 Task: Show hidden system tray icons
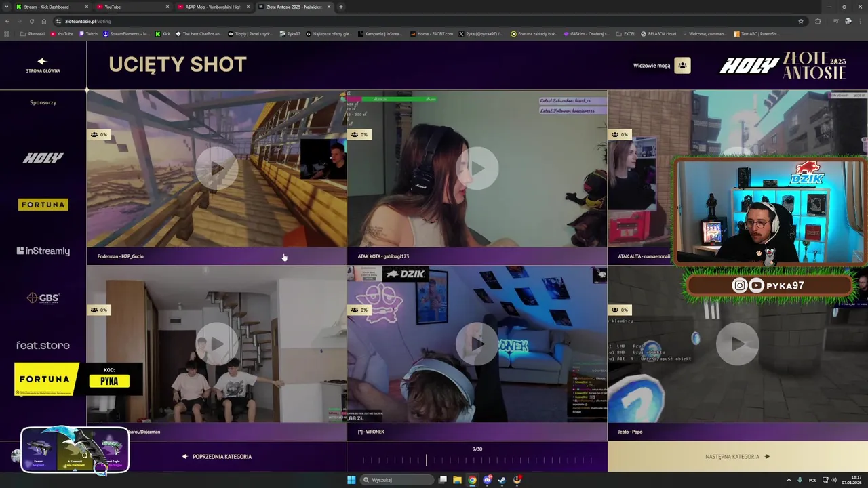(x=790, y=480)
